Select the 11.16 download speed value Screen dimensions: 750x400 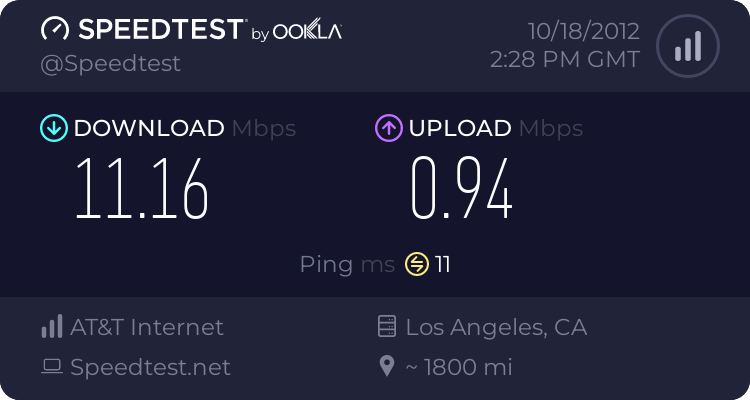tap(142, 189)
